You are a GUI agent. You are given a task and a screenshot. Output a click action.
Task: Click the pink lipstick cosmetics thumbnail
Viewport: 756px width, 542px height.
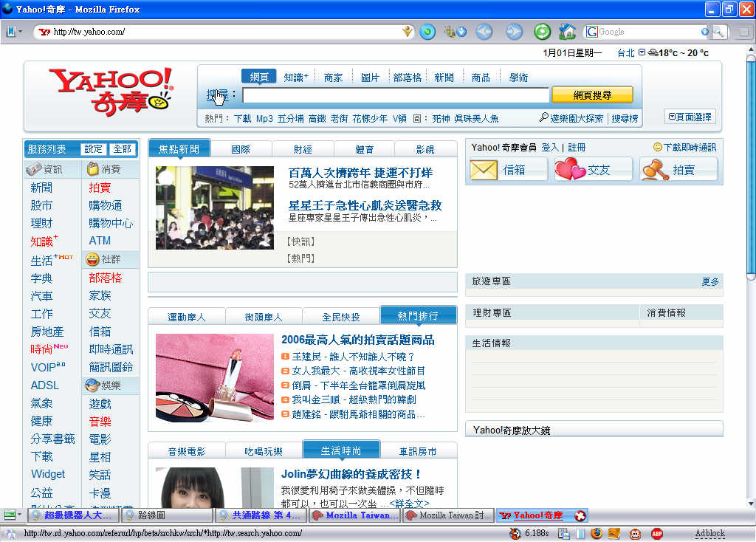(x=215, y=378)
